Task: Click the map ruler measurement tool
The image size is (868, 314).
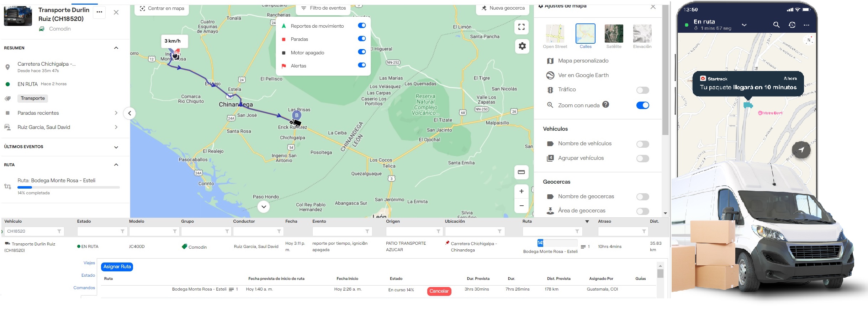Action: (521, 172)
